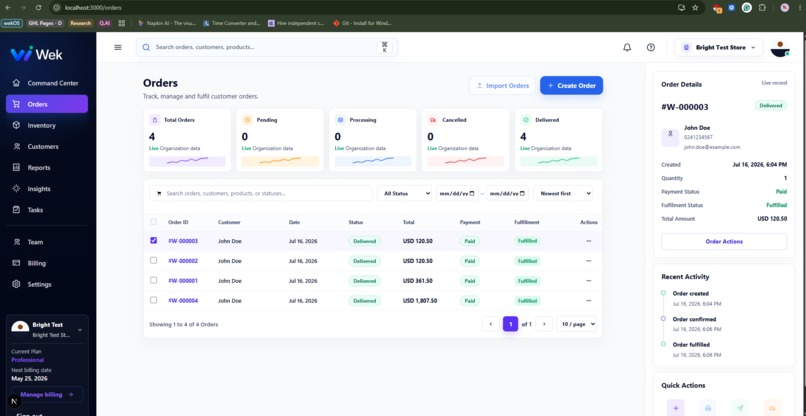The height and width of the screenshot is (416, 806).
Task: Click the user avatar in top bar
Action: coord(779,48)
